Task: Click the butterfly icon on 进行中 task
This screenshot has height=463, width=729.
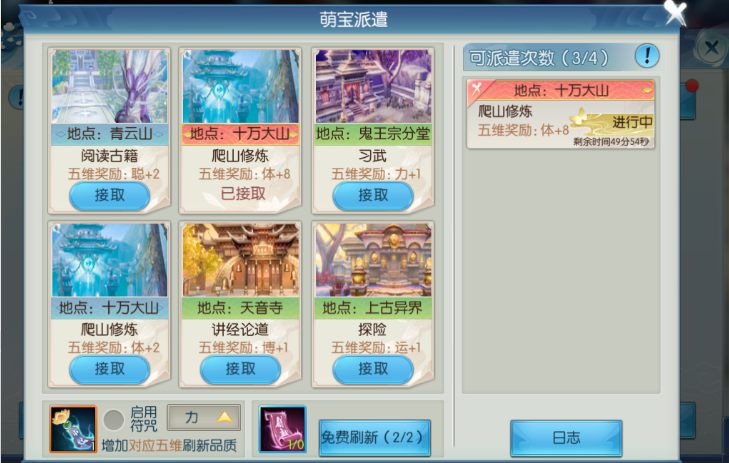Action: tap(579, 116)
